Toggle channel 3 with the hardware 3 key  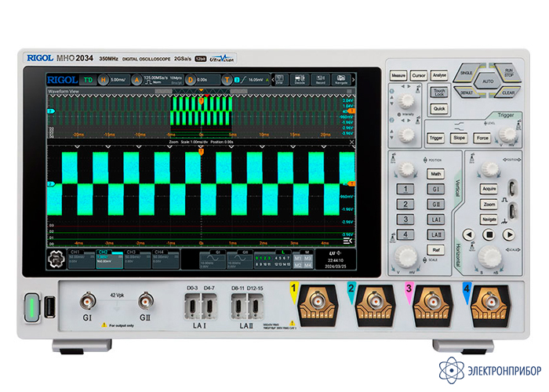click(x=405, y=219)
